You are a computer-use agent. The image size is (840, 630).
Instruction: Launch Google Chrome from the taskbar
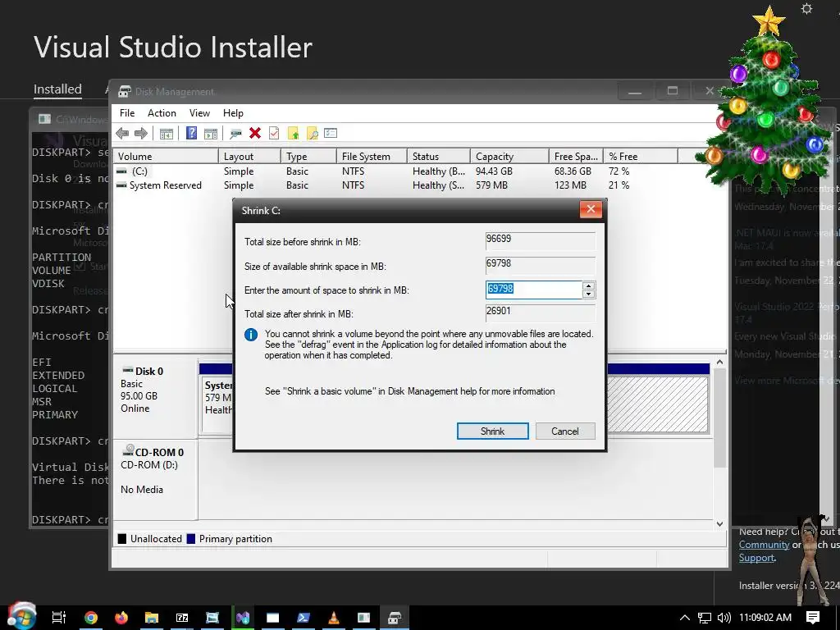tap(91, 618)
